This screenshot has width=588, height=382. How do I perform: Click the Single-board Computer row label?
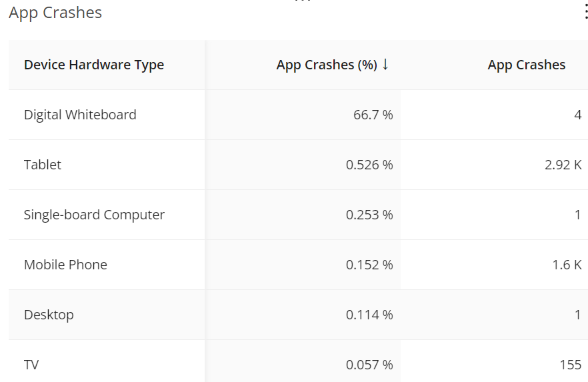pyautogui.click(x=94, y=215)
